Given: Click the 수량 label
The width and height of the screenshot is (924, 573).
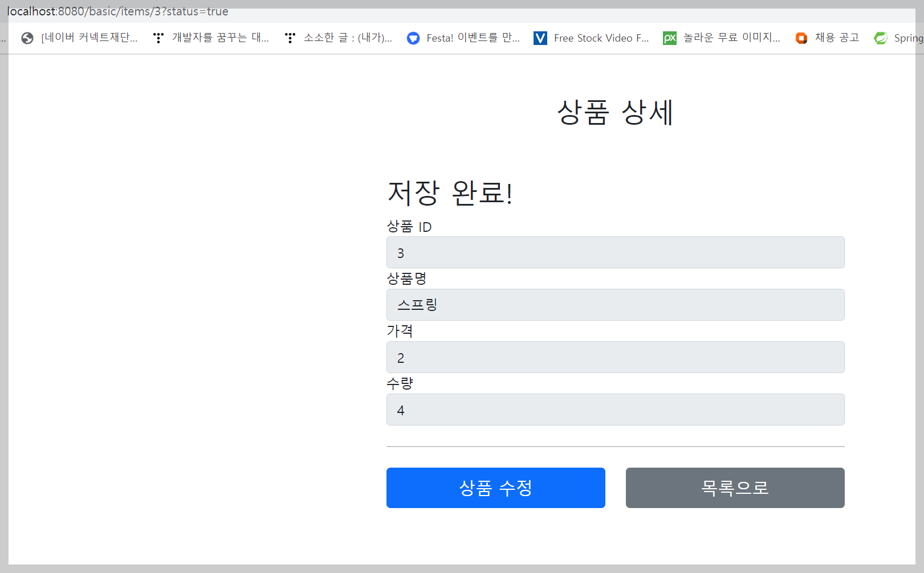Looking at the screenshot, I should click(x=400, y=383).
